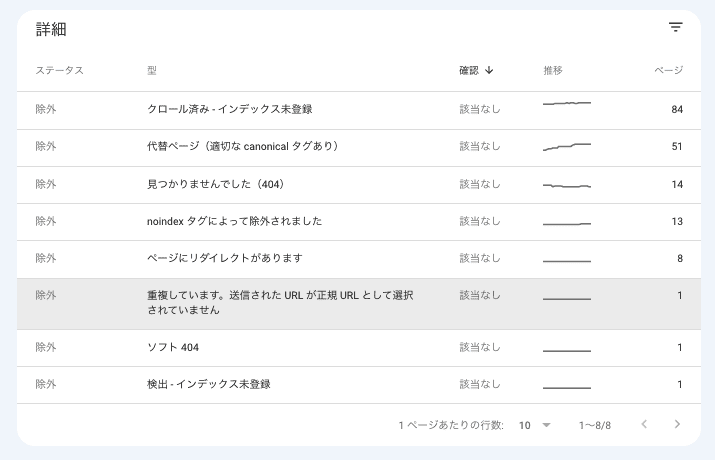The image size is (715, 460).
Task: Click 該当なし in 検出 - インデックス未登録 row
Action: (x=480, y=384)
